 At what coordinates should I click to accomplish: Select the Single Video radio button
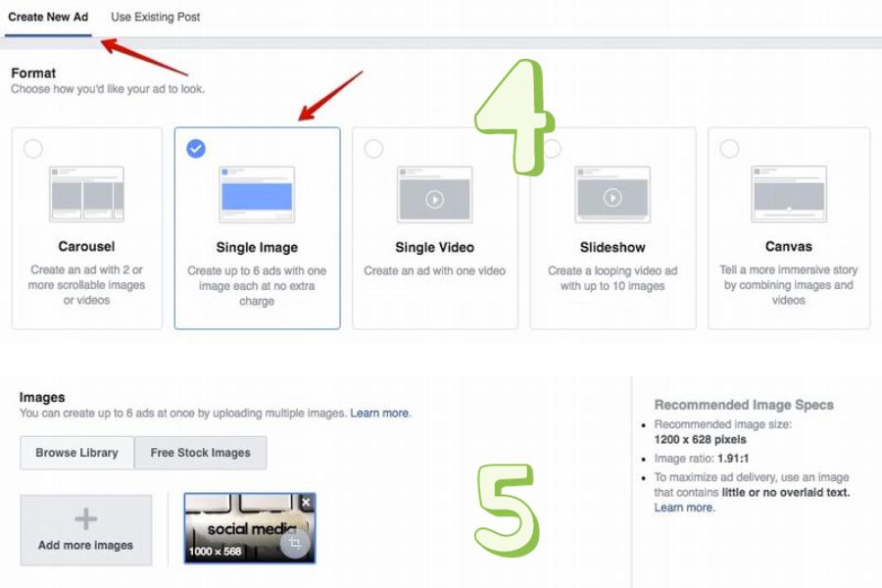373,149
